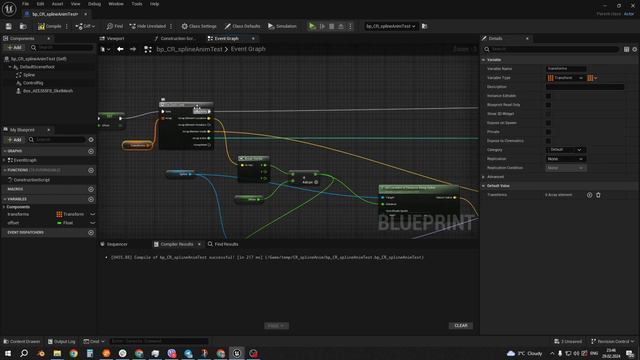640x360 pixels.
Task: Open the Category dropdown
Action: pyautogui.click(x=566, y=150)
